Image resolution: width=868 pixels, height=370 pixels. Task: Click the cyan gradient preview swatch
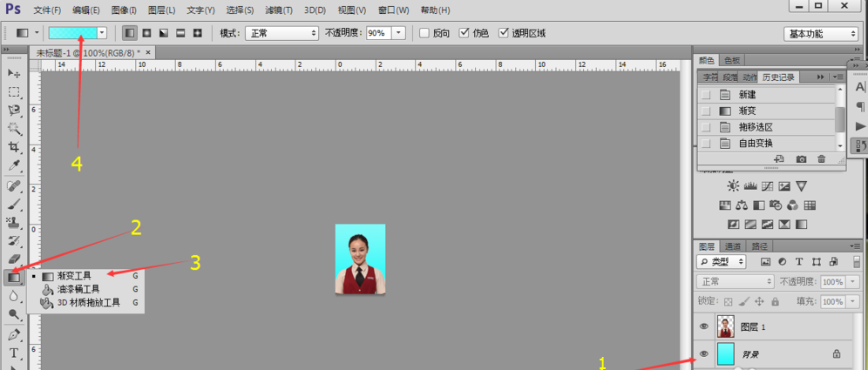(x=72, y=33)
